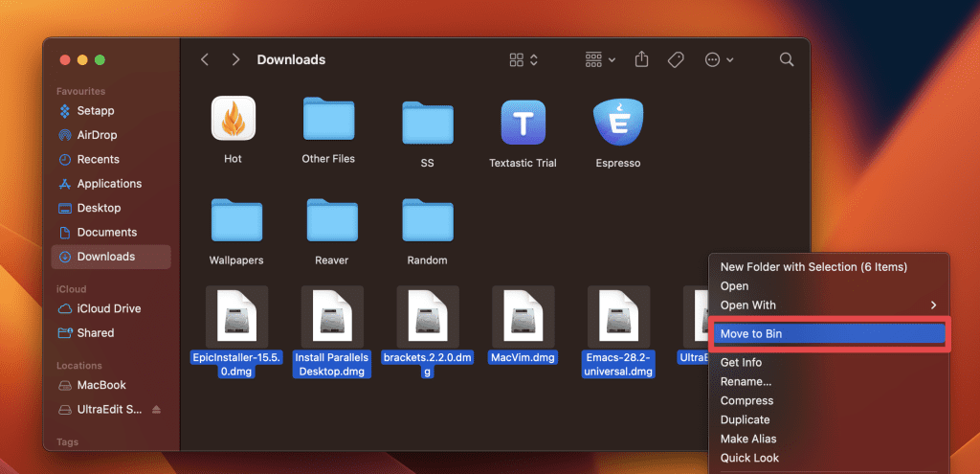Screen dimensions: 980x474
Task: Expand the more actions ellipsis menu
Action: coord(719,59)
